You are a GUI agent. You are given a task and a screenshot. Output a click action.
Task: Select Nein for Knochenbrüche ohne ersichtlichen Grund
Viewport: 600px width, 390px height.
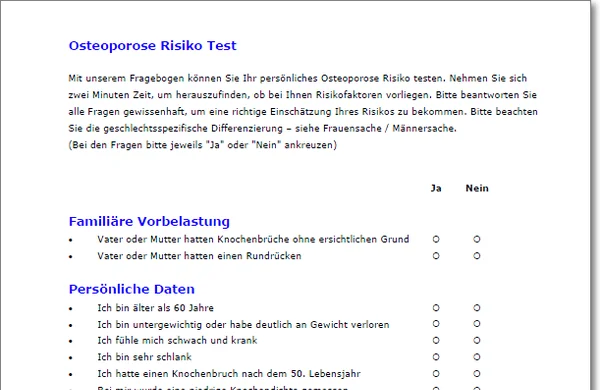pos(476,239)
